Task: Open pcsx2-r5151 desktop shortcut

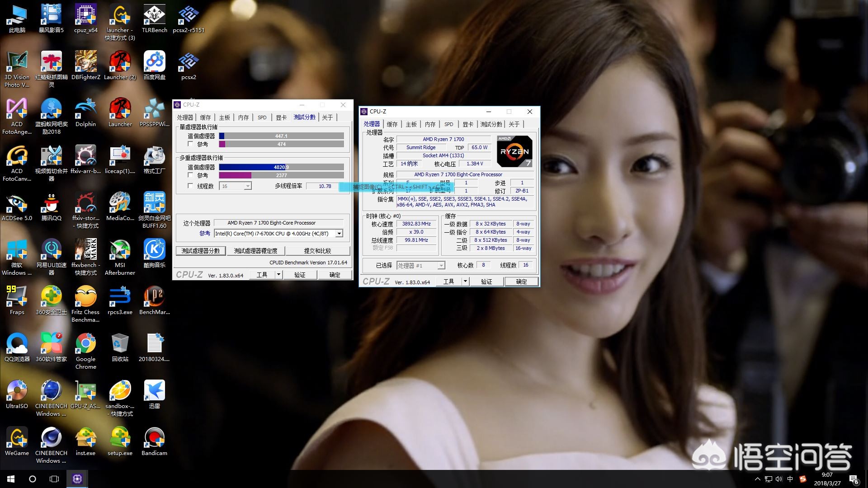Action: coord(189,19)
